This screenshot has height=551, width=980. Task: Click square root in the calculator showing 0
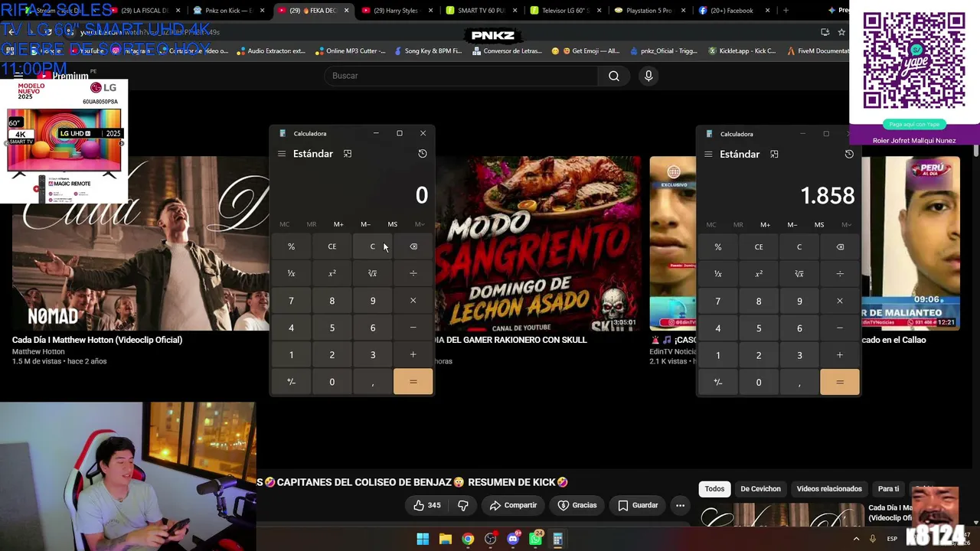(373, 273)
